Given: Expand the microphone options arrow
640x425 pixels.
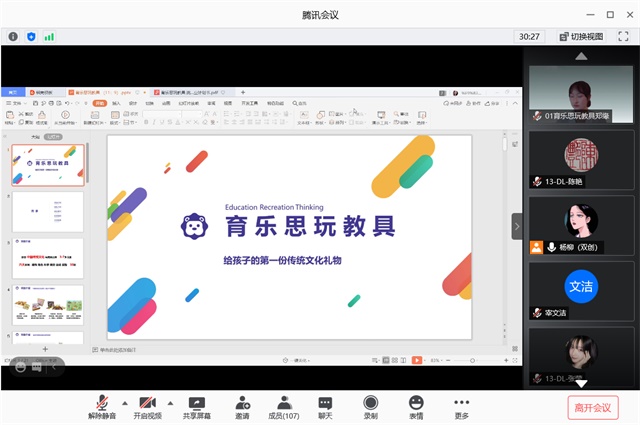Looking at the screenshot, I should click(124, 400).
